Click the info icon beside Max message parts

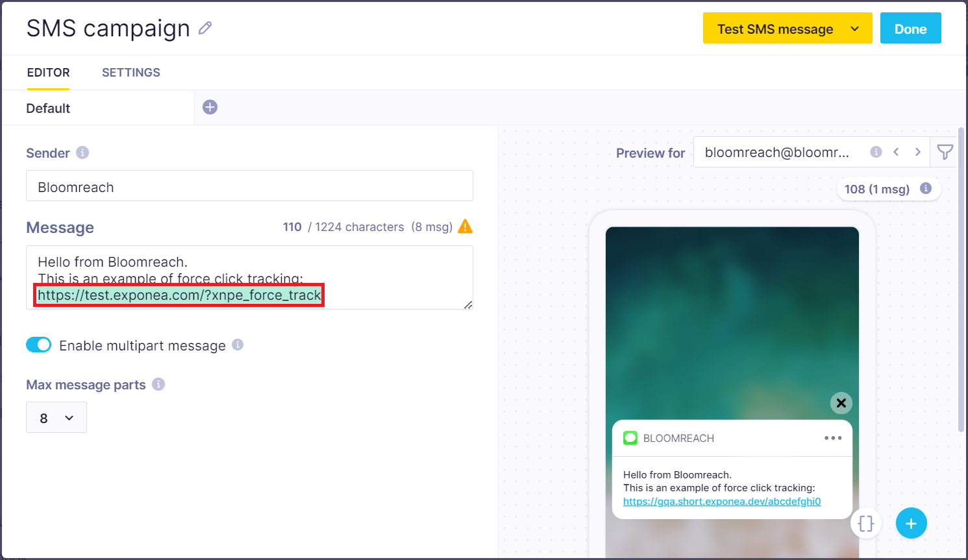(x=158, y=385)
